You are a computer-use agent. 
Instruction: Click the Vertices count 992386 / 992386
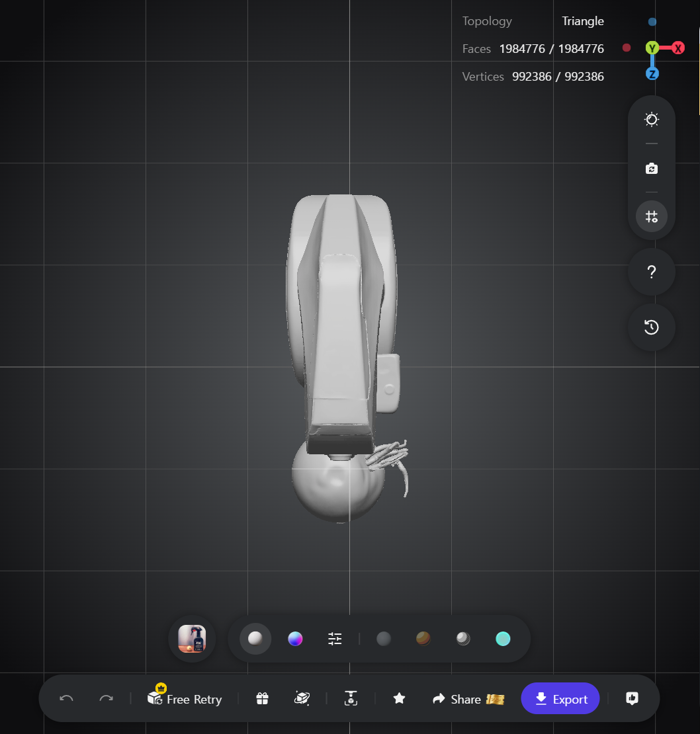pyautogui.click(x=558, y=76)
